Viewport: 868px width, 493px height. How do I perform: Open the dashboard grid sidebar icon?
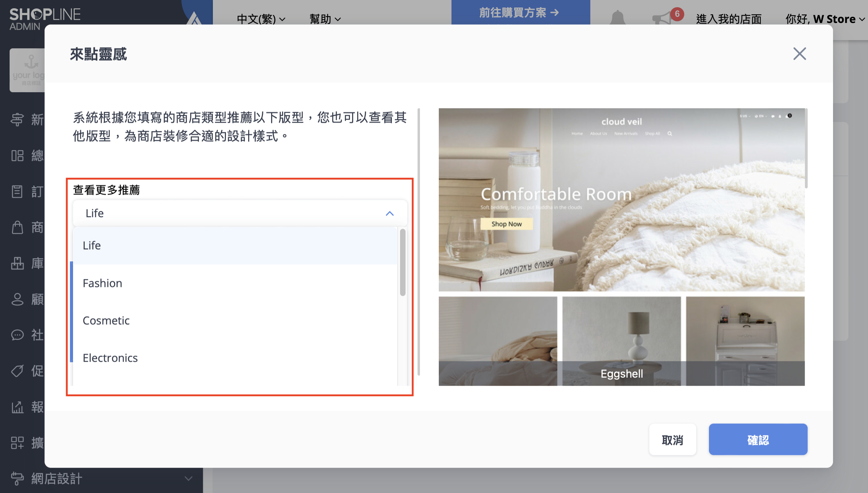[x=17, y=156]
